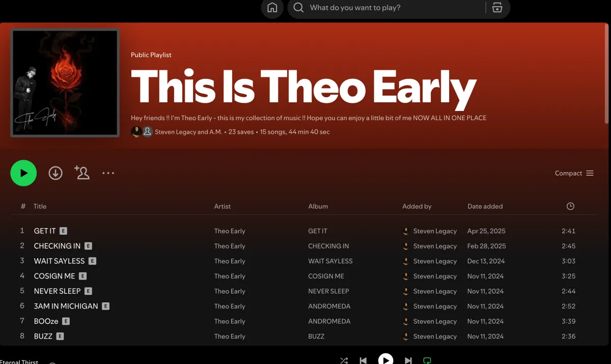Select the track WAIT SAYLESS title
Image resolution: width=611 pixels, height=364 pixels.
click(59, 261)
